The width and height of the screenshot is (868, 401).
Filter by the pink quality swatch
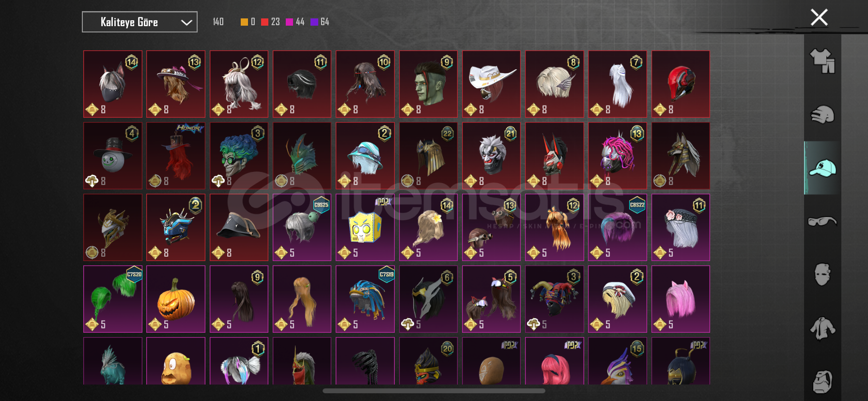click(289, 22)
